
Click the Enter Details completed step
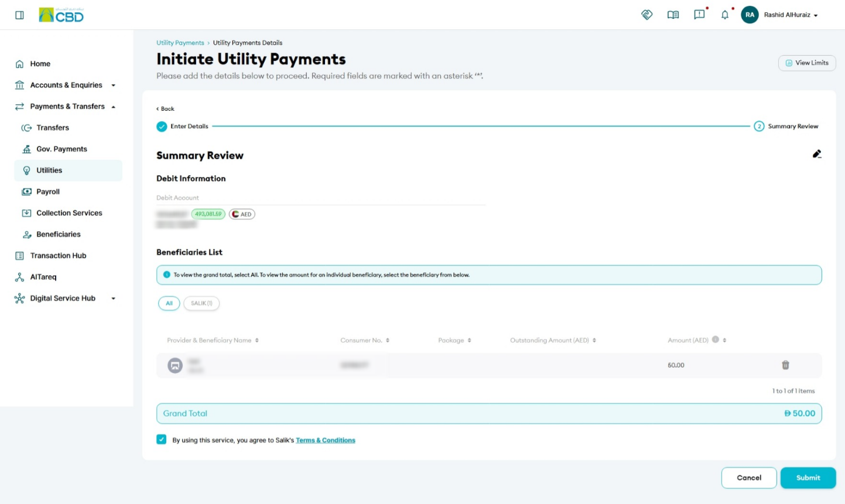tap(183, 126)
